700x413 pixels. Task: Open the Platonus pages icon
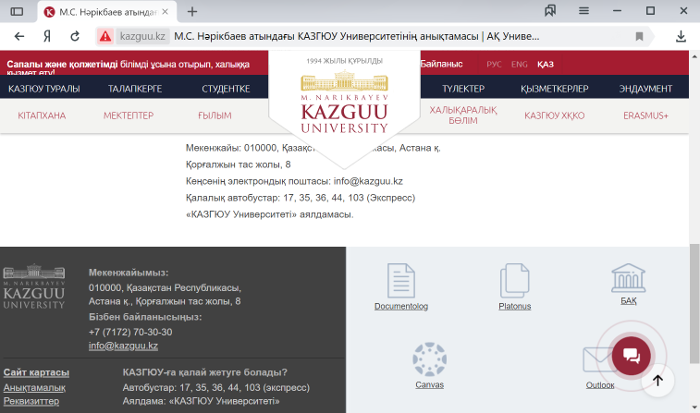[514, 280]
